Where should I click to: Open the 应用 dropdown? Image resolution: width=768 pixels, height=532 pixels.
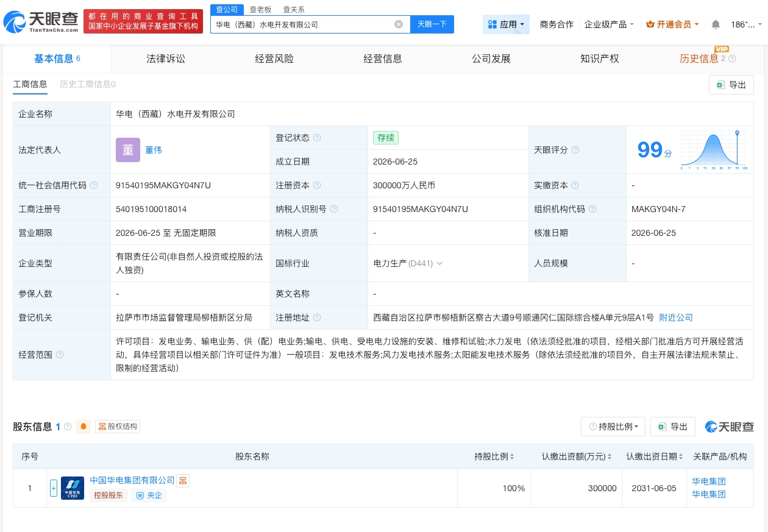506,24
